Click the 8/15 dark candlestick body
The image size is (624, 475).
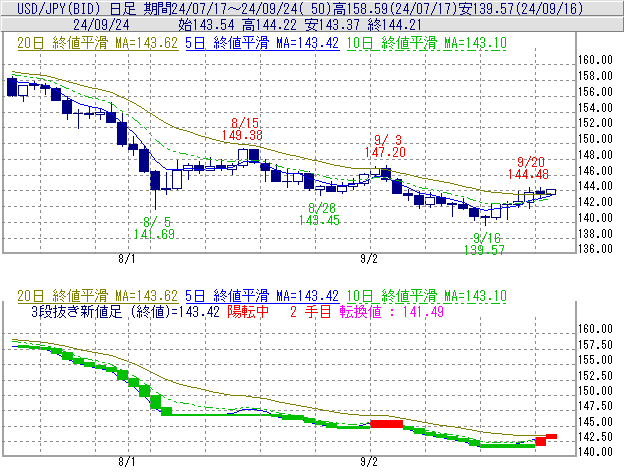254,155
